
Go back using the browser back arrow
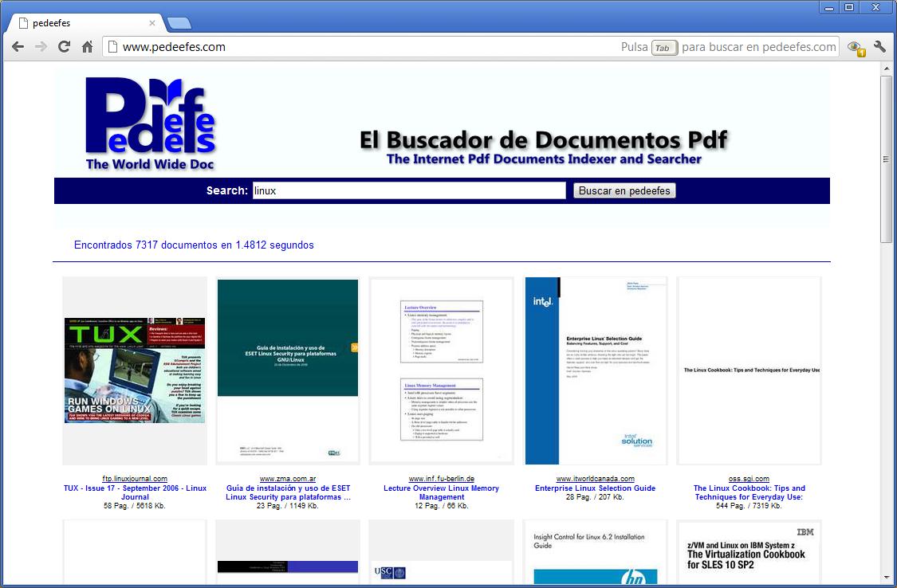pos(18,47)
